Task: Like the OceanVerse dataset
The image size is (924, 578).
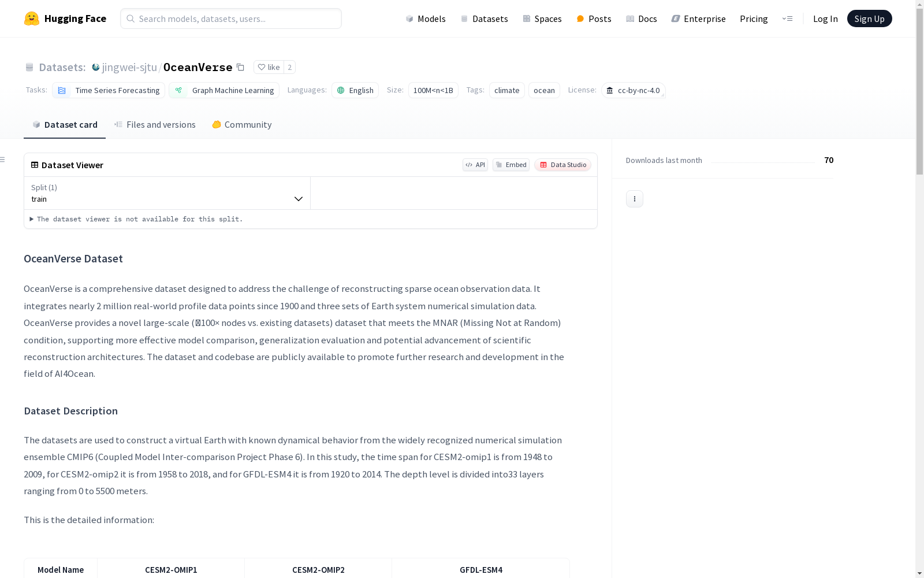Action: coord(269,67)
